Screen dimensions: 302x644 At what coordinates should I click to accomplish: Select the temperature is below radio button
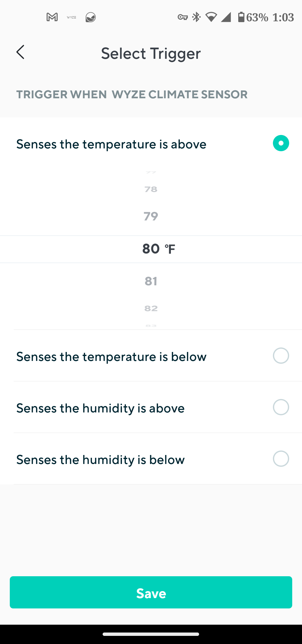click(281, 356)
